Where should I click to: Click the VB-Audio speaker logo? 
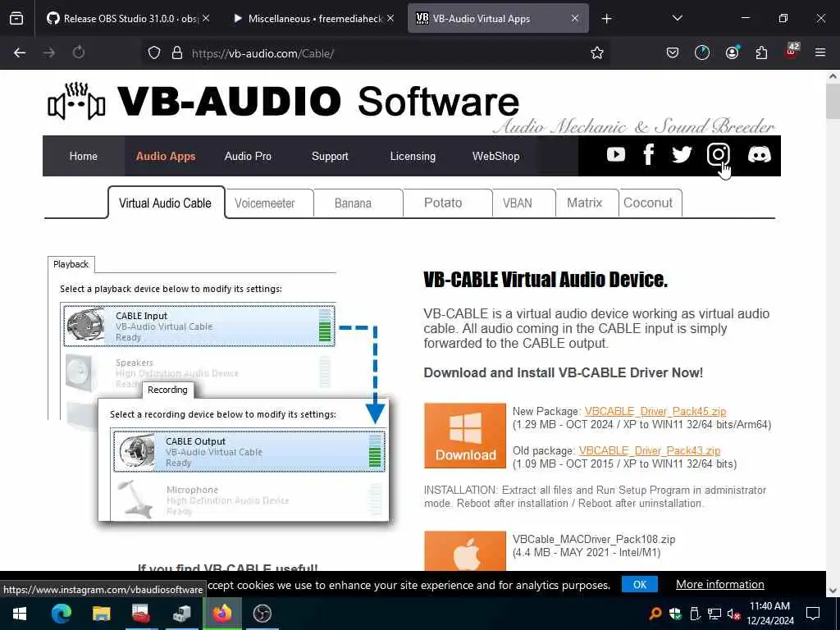[76, 102]
